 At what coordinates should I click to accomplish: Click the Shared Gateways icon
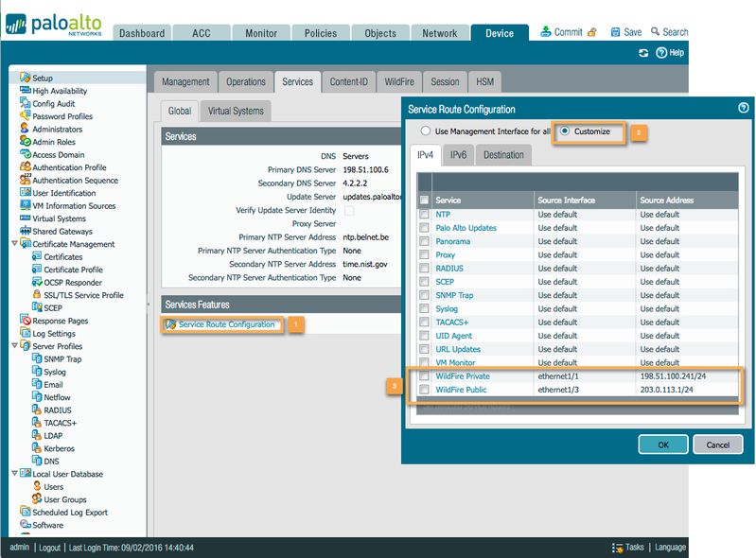tap(25, 231)
